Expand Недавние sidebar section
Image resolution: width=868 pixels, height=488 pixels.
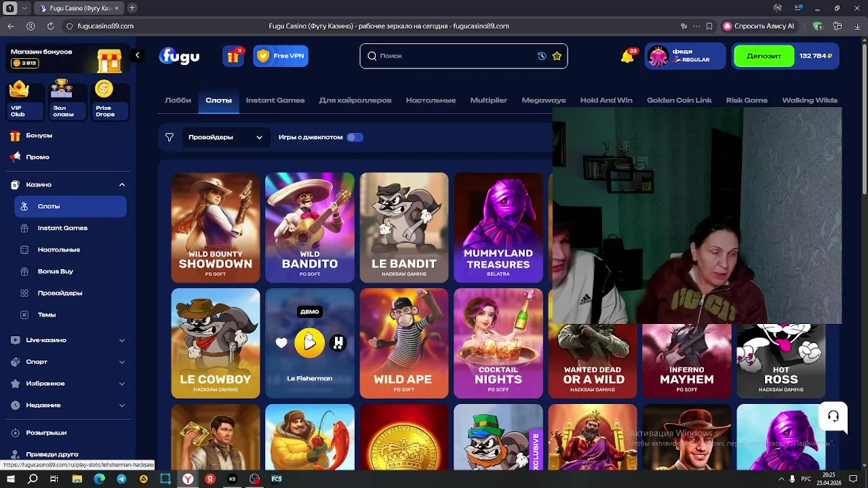pos(122,405)
